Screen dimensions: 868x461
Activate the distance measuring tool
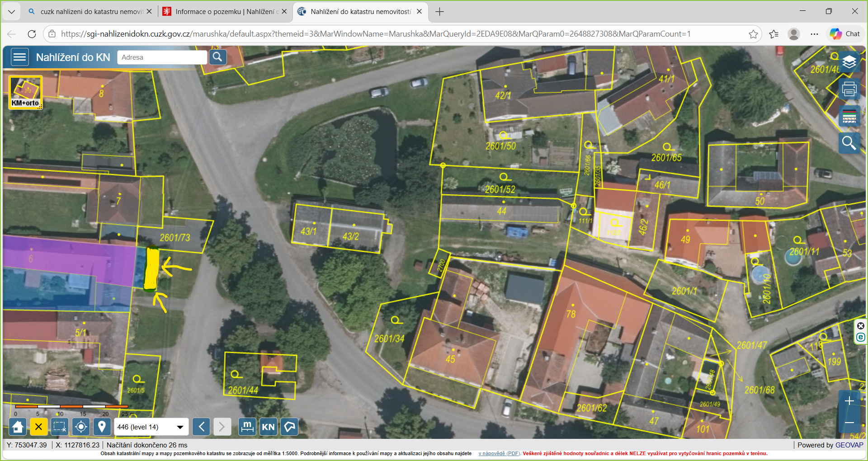(x=247, y=427)
